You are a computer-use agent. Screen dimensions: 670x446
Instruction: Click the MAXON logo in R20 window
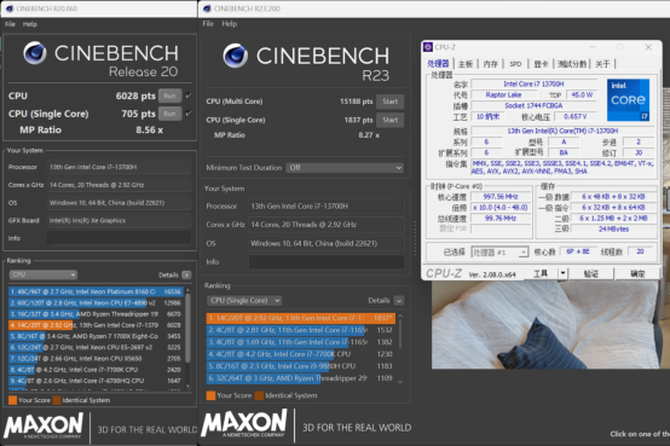pos(43,425)
